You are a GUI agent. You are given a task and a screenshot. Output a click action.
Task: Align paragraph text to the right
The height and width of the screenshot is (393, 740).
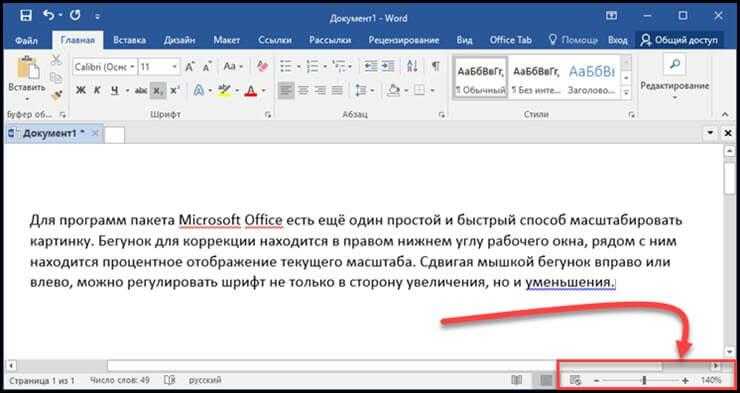point(320,90)
